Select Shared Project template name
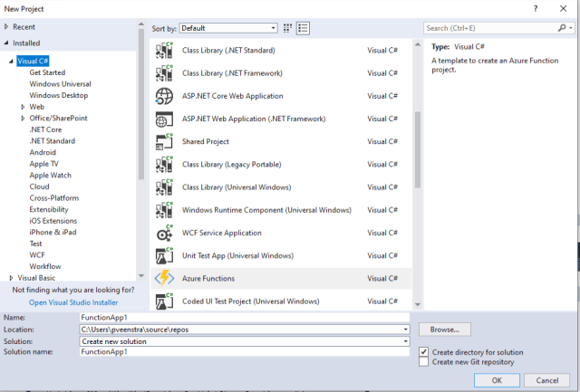The width and height of the screenshot is (580, 392). coord(206,141)
